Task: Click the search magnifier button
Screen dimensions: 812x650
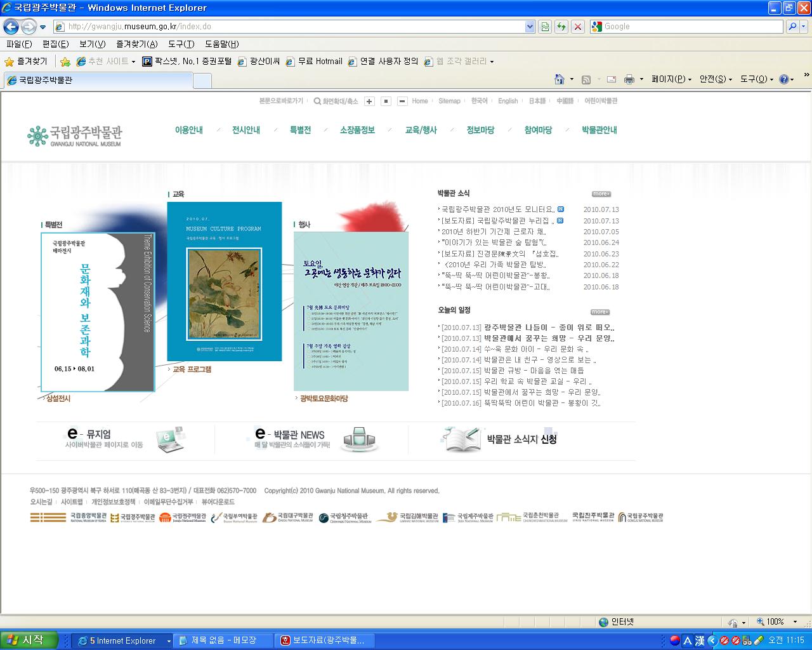Action: tap(792, 27)
